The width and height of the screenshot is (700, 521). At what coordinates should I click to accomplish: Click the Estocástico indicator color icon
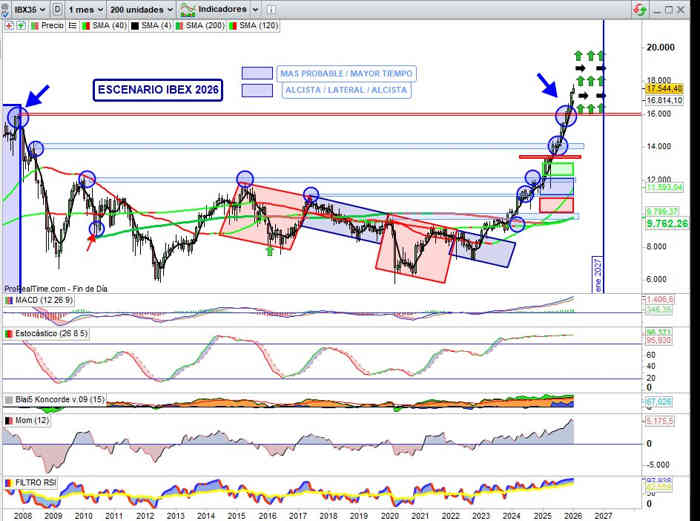8,333
